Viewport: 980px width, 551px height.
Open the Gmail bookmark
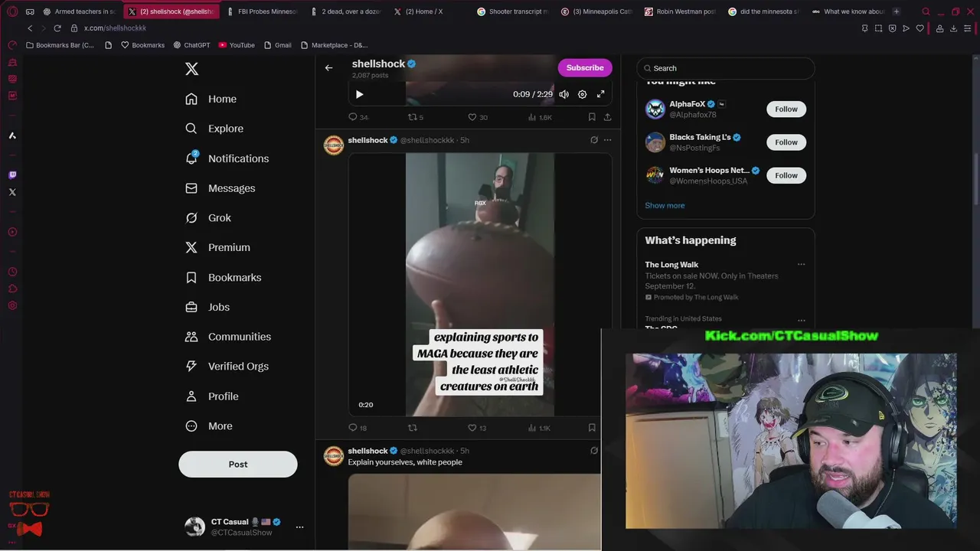(x=277, y=45)
